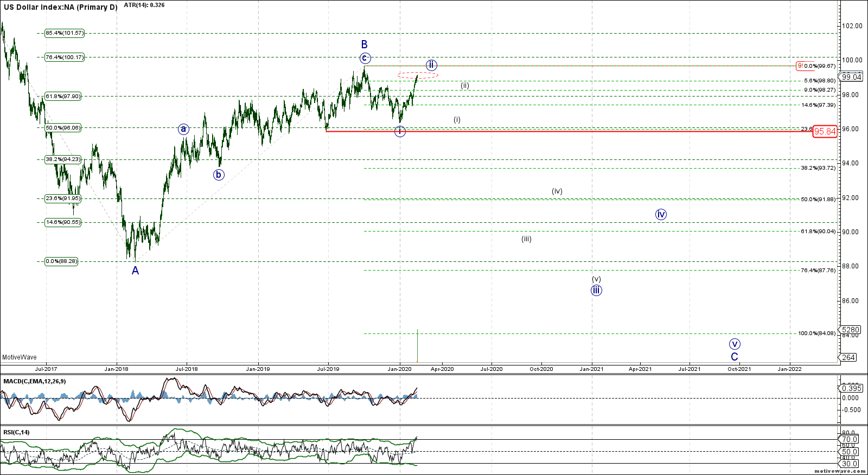Select the (iv) subwave label

pos(557,191)
